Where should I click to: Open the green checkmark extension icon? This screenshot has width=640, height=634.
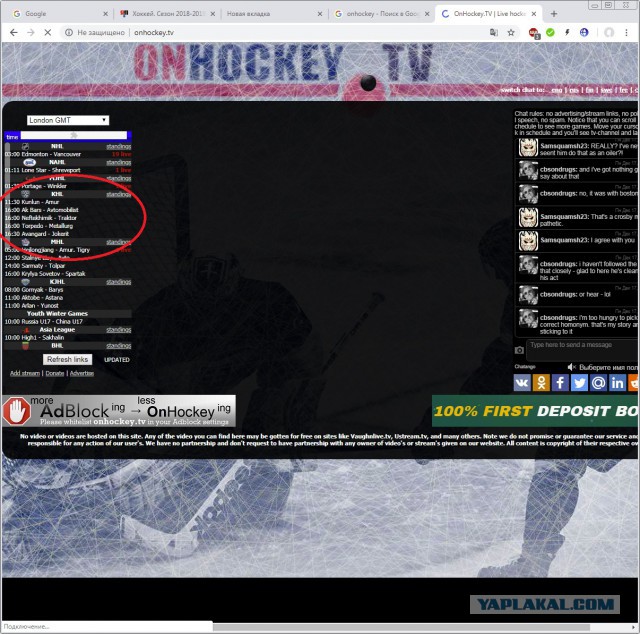[x=550, y=32]
